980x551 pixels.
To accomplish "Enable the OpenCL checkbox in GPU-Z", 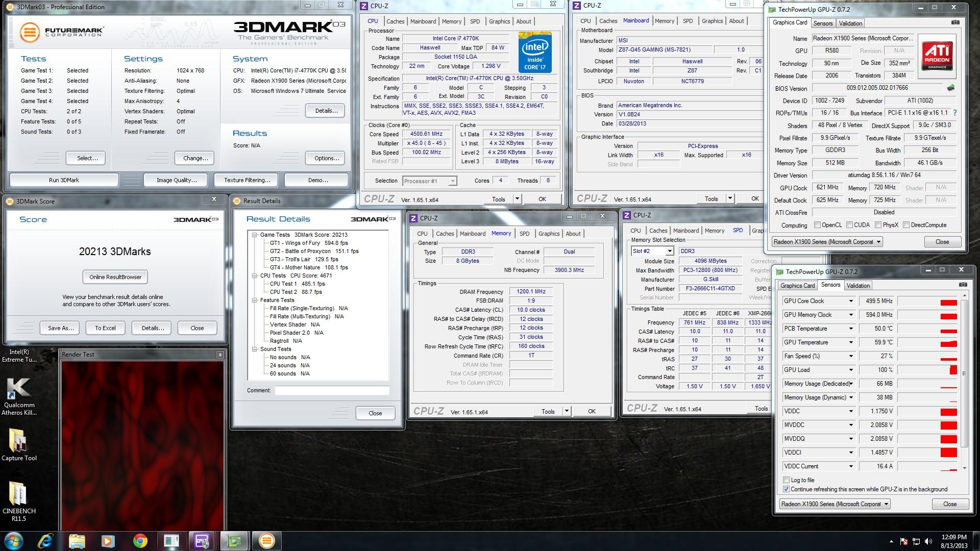I will (x=817, y=225).
